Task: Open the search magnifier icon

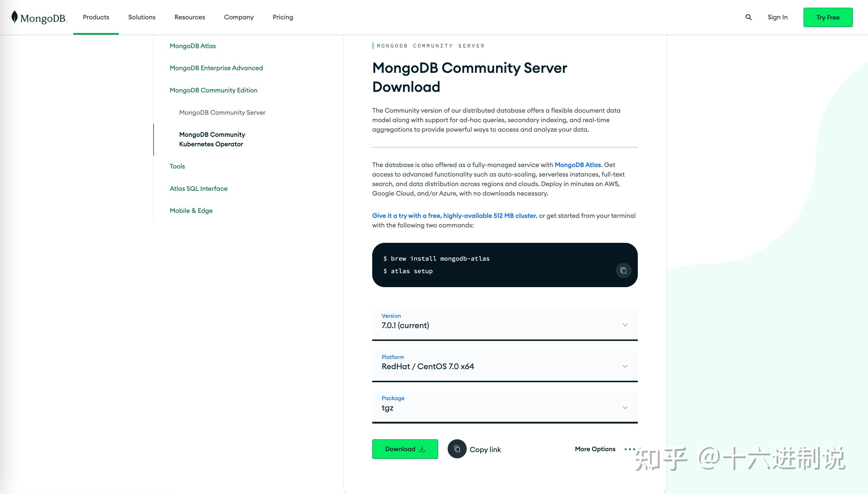Action: 748,17
